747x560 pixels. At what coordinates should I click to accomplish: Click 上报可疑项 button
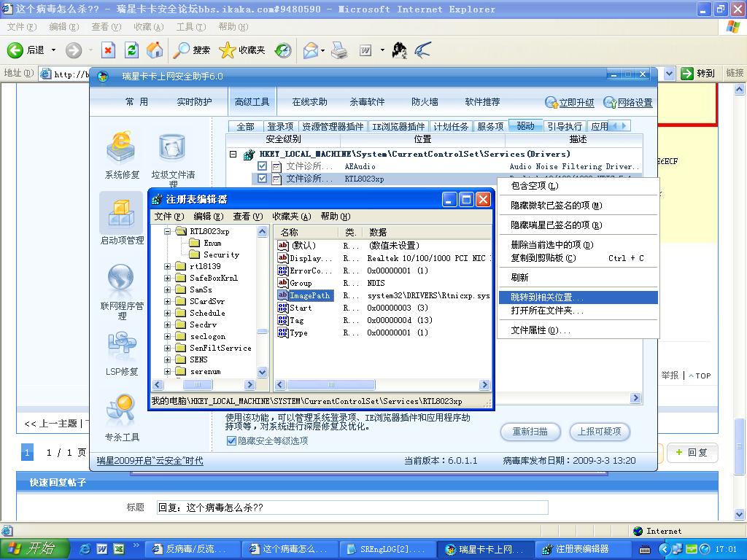click(600, 432)
